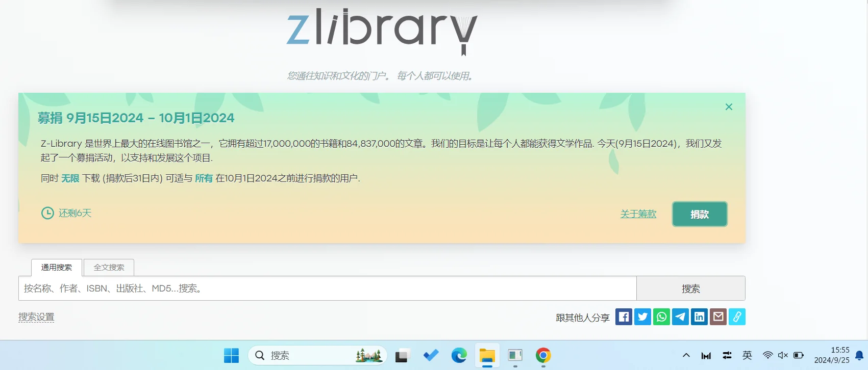The height and width of the screenshot is (370, 868).
Task: Close the 募捐 fundraising banner
Action: pyautogui.click(x=729, y=107)
